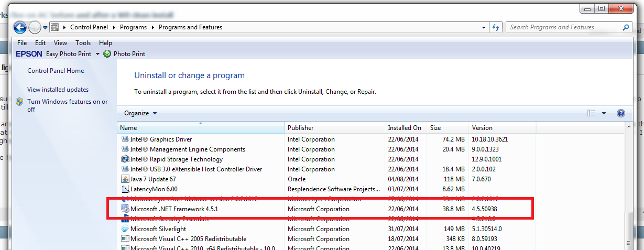This screenshot has width=644, height=250.
Task: Open the Tools menu
Action: click(x=83, y=43)
